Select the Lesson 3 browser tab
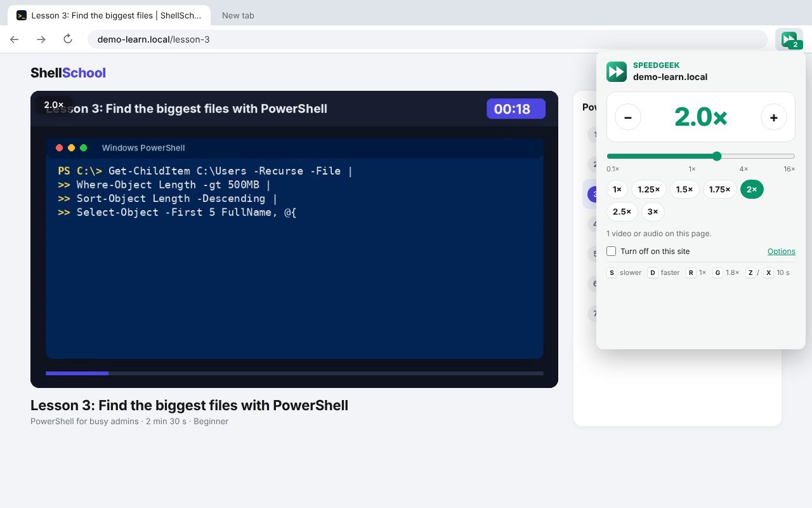 (x=110, y=15)
